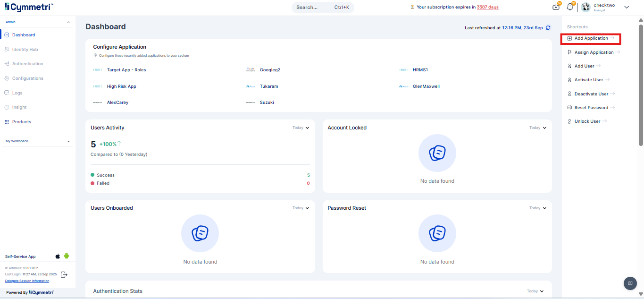Open the Suzuki application

[267, 103]
